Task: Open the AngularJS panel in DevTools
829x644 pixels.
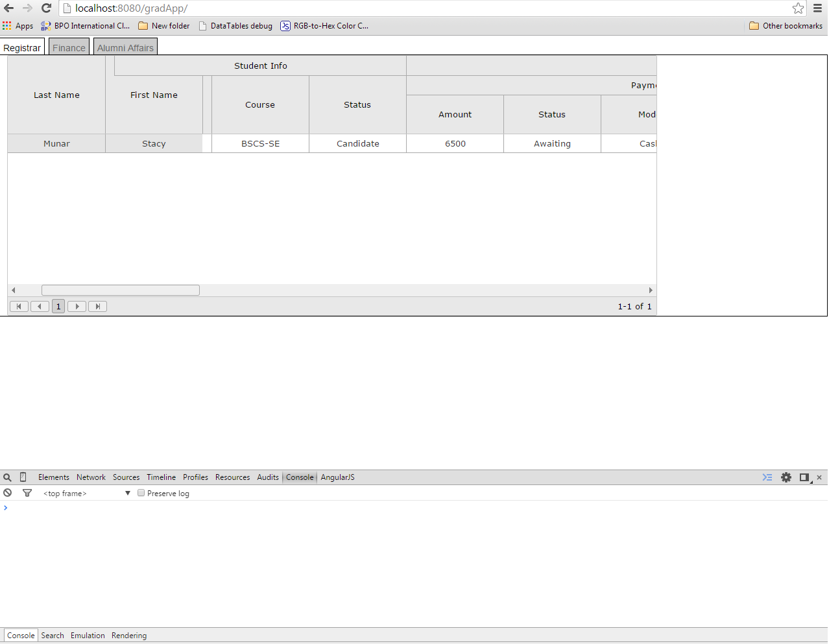Action: [x=337, y=477]
